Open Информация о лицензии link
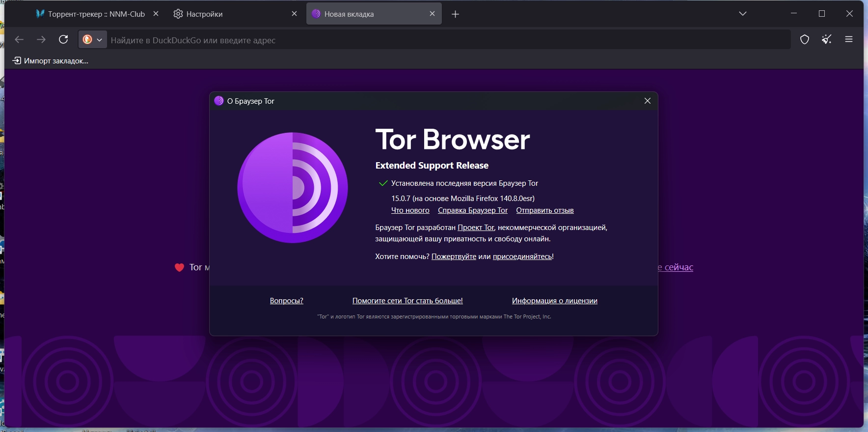The height and width of the screenshot is (432, 868). [x=555, y=301]
